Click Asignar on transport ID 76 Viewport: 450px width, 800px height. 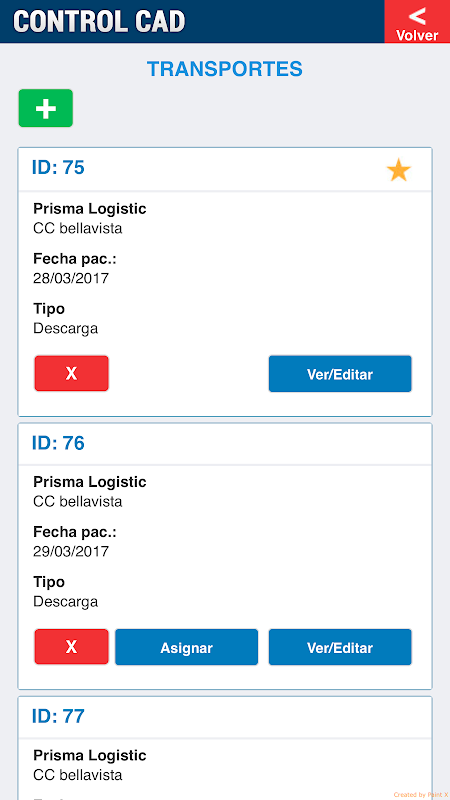click(x=186, y=647)
